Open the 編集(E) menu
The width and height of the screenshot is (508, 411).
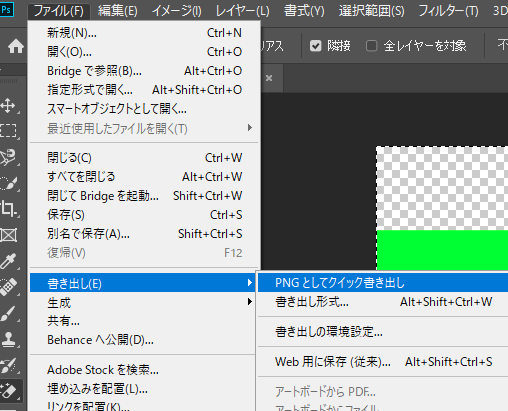[117, 11]
